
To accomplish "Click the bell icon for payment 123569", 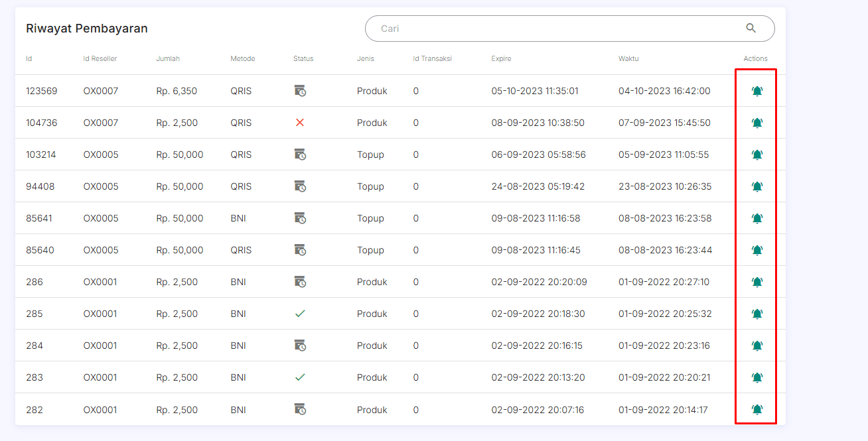I will point(757,91).
